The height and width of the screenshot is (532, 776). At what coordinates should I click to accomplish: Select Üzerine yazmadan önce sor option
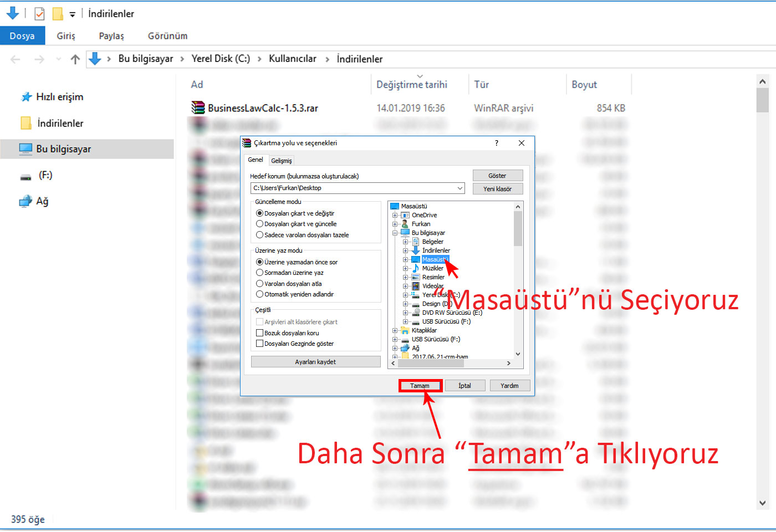(259, 262)
